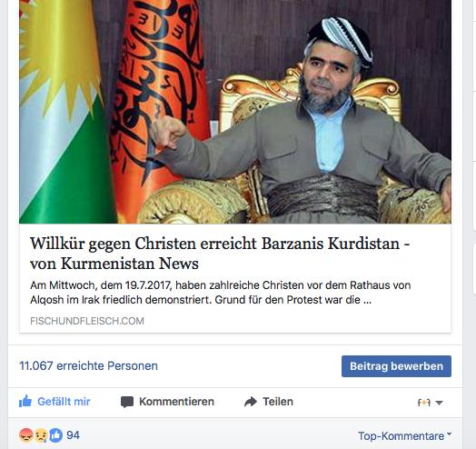The height and width of the screenshot is (449, 476).
Task: Click the angry reaction emoji
Action: 26,435
